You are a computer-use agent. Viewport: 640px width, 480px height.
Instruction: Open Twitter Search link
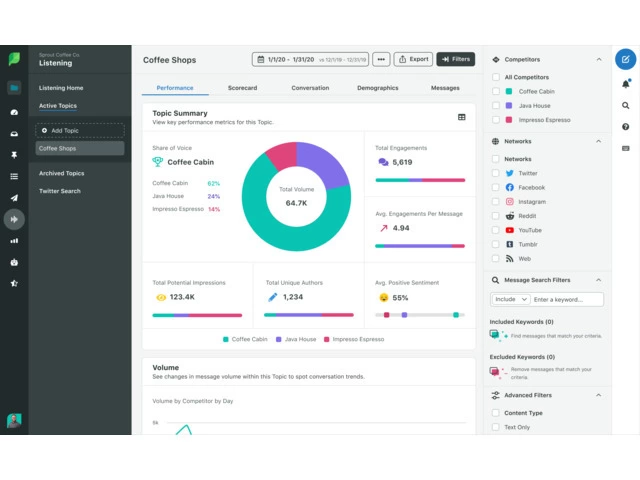click(x=60, y=191)
